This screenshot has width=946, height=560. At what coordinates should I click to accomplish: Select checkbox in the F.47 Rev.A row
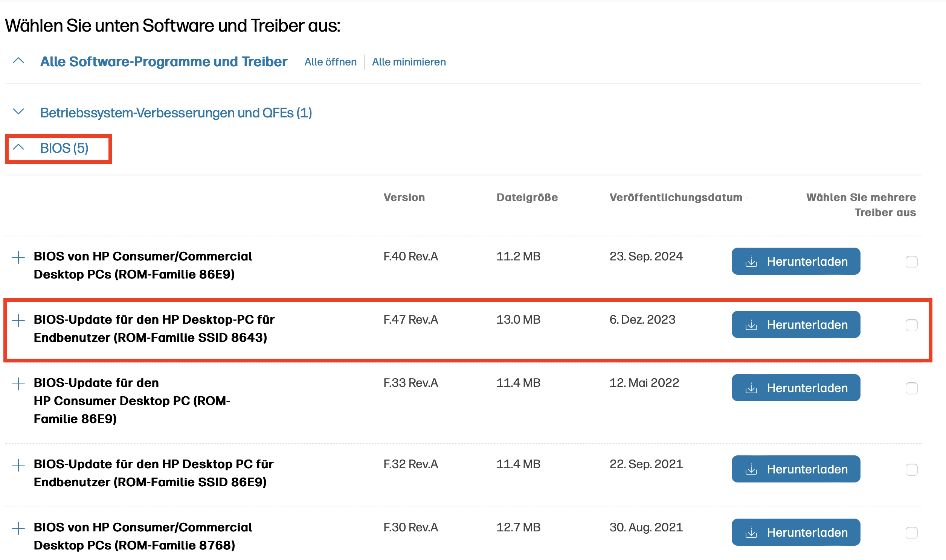click(911, 325)
